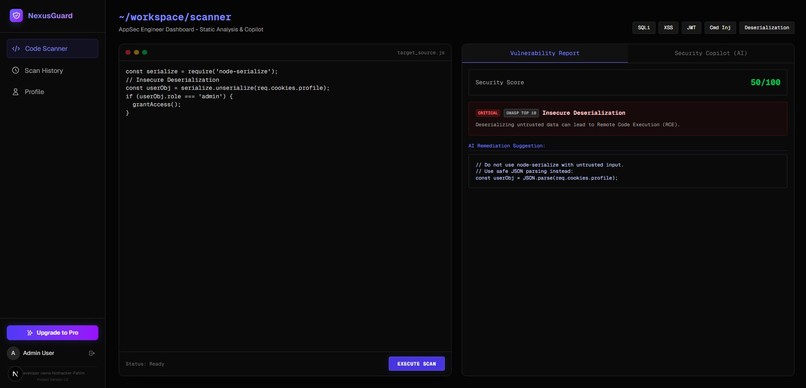
Task: Click the Next.js N badge icon
Action: 15,374
